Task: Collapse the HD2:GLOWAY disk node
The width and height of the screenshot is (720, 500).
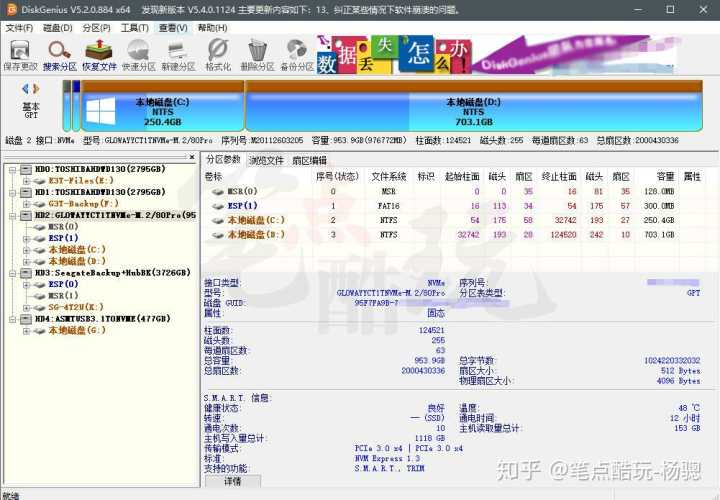Action: point(12,215)
